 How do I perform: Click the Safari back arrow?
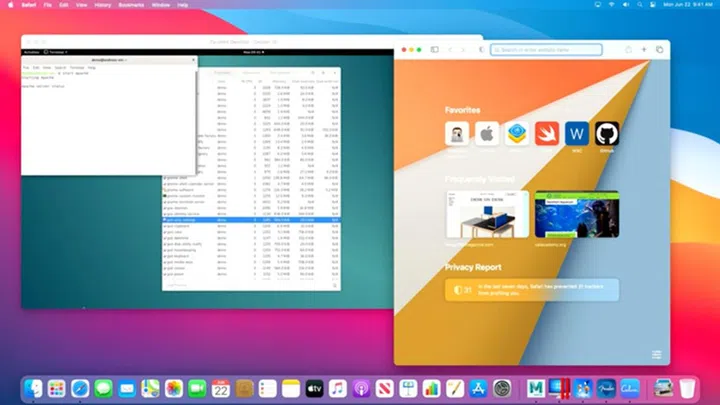pyautogui.click(x=450, y=49)
